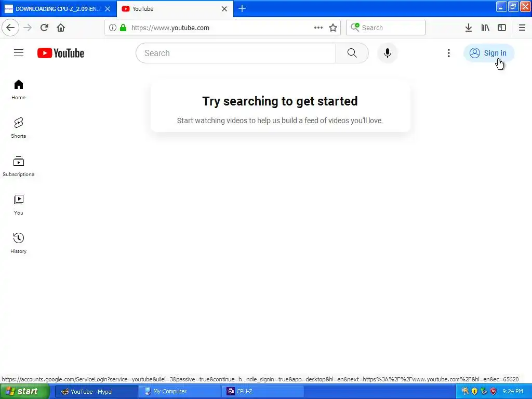The image size is (532, 399).
Task: Reload the current page
Action: click(x=44, y=28)
